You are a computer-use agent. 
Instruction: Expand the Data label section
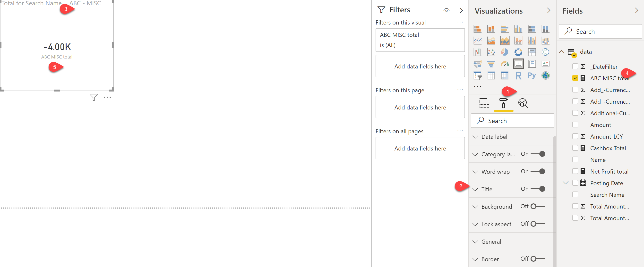pyautogui.click(x=476, y=137)
